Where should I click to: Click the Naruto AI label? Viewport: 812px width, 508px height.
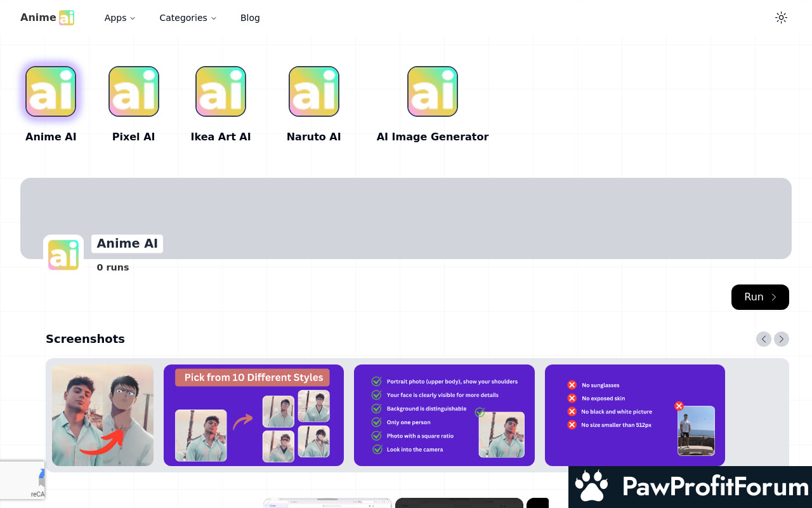(314, 137)
